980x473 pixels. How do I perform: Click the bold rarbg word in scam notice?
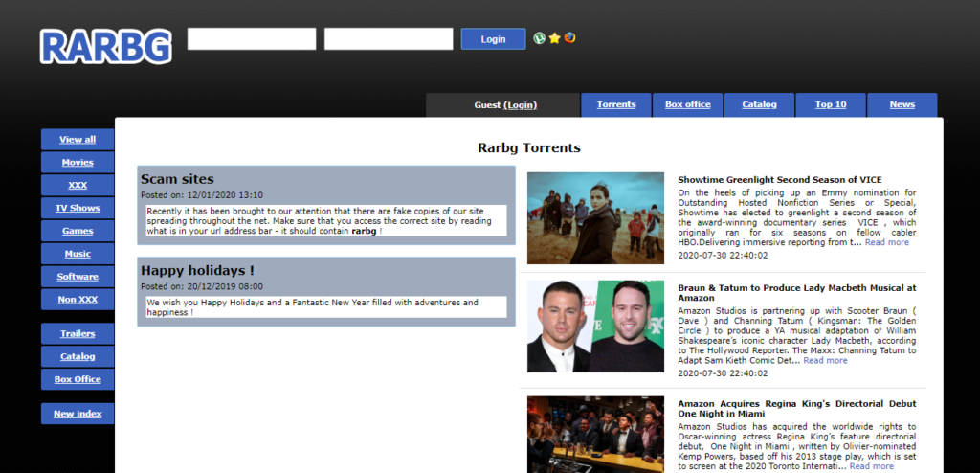point(365,231)
